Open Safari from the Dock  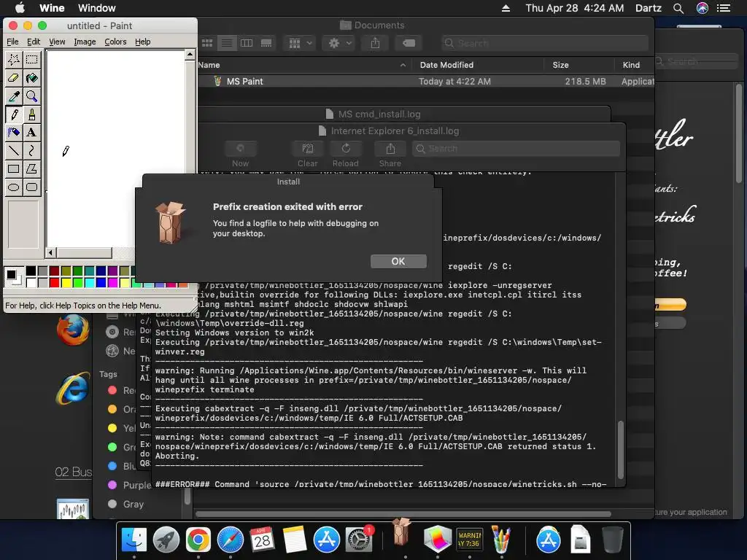tap(230, 540)
